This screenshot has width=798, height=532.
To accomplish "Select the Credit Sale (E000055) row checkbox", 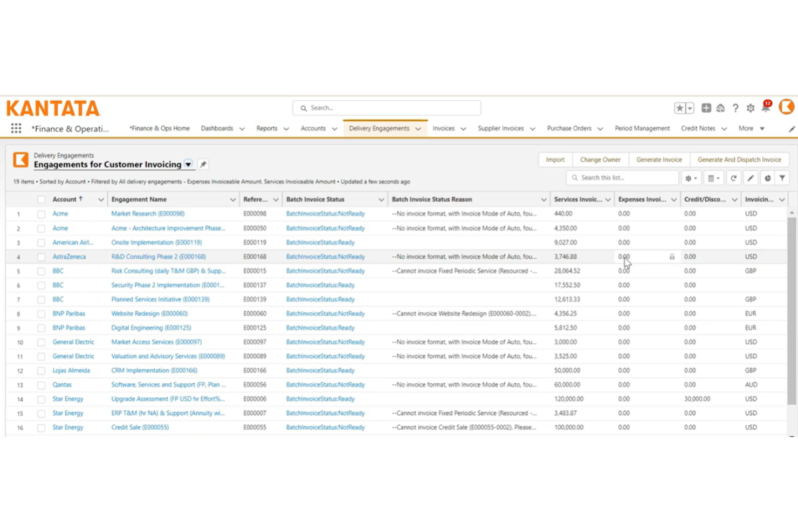I will (x=41, y=427).
